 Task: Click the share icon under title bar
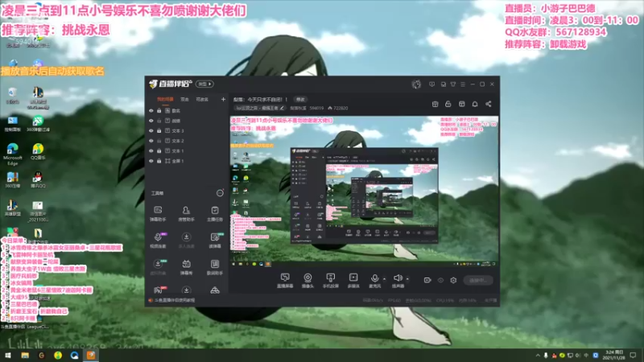click(489, 105)
